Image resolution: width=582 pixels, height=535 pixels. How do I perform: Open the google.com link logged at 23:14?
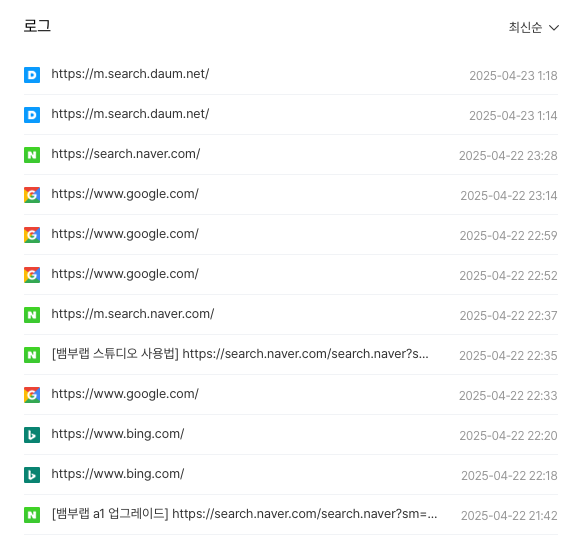[x=125, y=194]
